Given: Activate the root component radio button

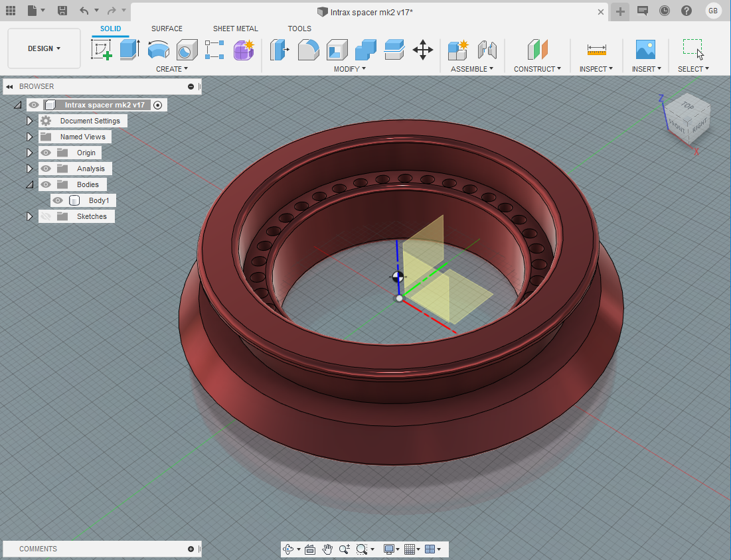Looking at the screenshot, I should click(158, 105).
